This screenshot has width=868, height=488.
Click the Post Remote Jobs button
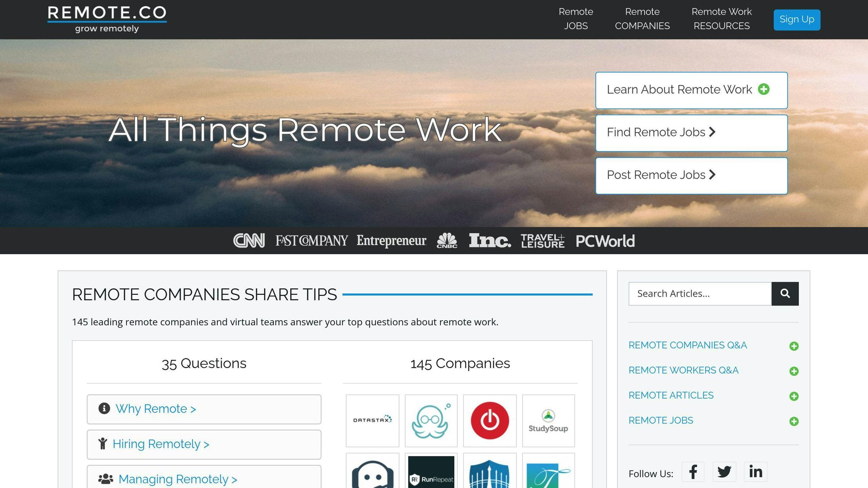click(x=691, y=176)
